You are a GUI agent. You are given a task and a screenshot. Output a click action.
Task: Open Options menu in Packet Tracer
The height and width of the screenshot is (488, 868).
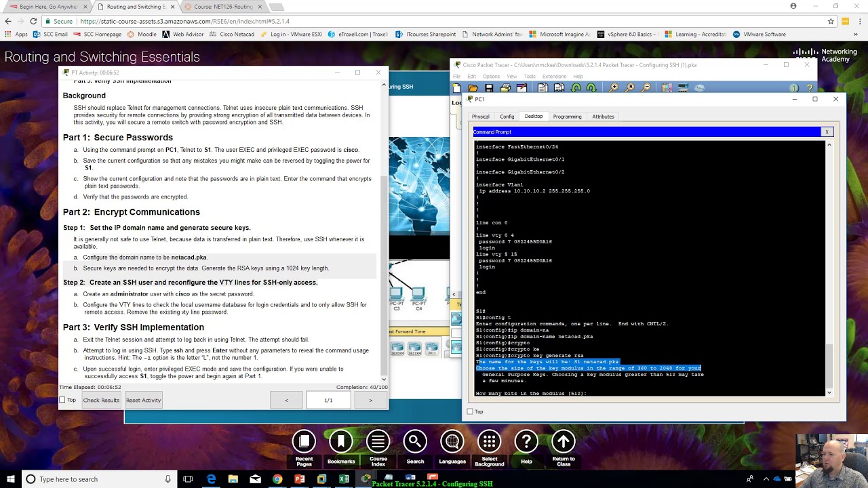491,76
